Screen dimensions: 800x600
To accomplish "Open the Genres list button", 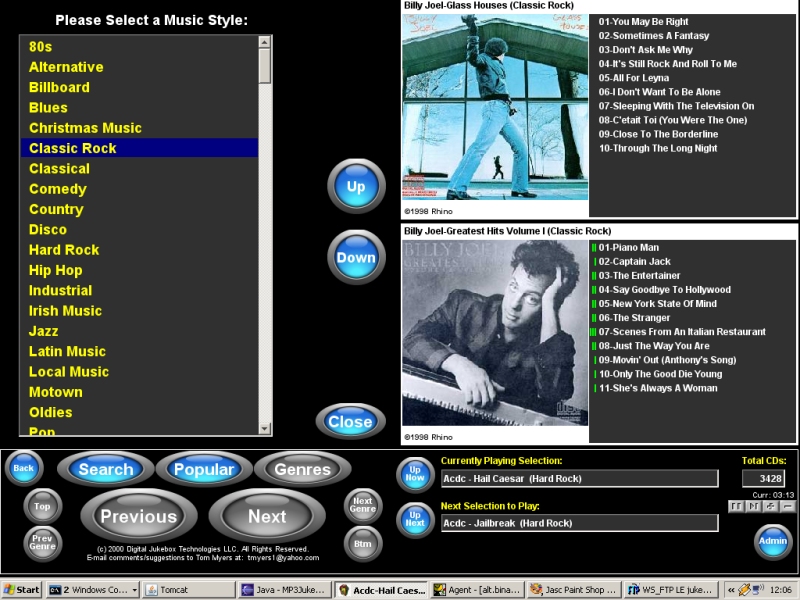I will (303, 469).
